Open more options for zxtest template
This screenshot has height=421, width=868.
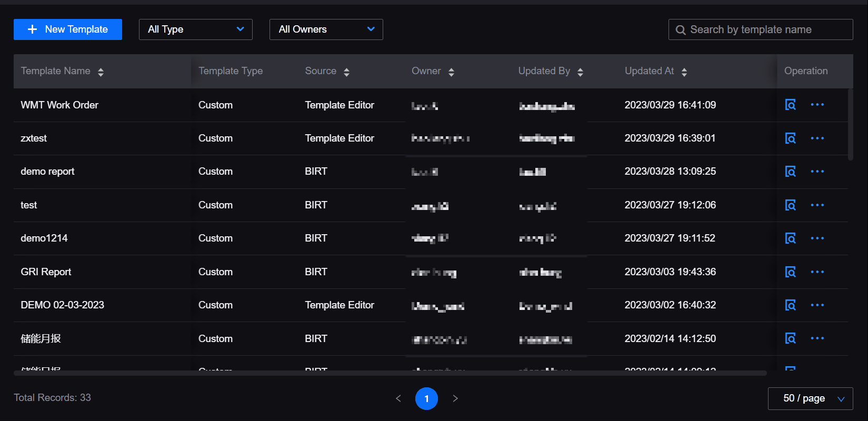click(817, 138)
